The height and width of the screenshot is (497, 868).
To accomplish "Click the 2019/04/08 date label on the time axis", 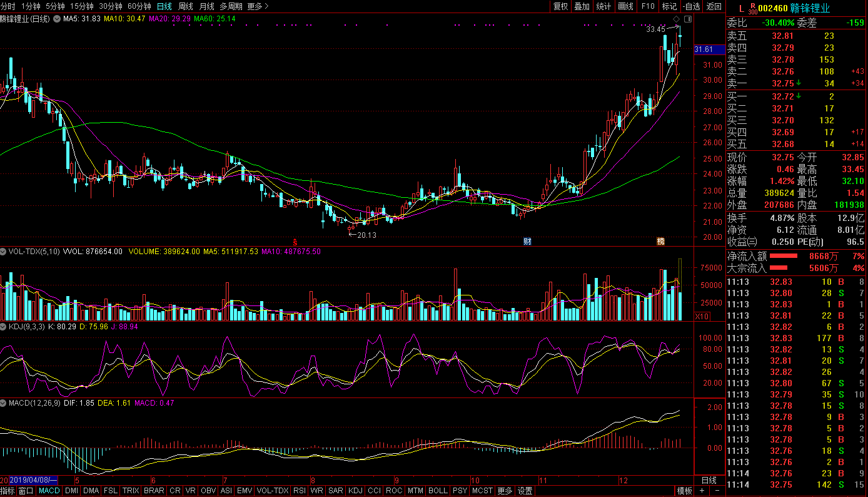I will [33, 480].
